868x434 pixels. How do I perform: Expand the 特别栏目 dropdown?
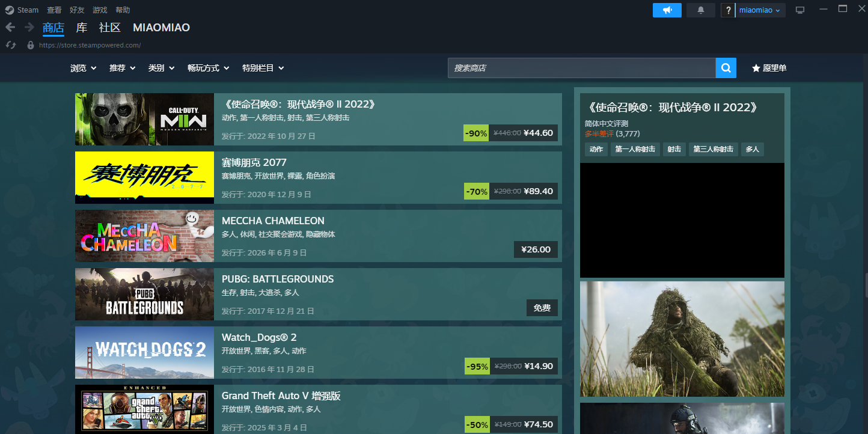(263, 68)
